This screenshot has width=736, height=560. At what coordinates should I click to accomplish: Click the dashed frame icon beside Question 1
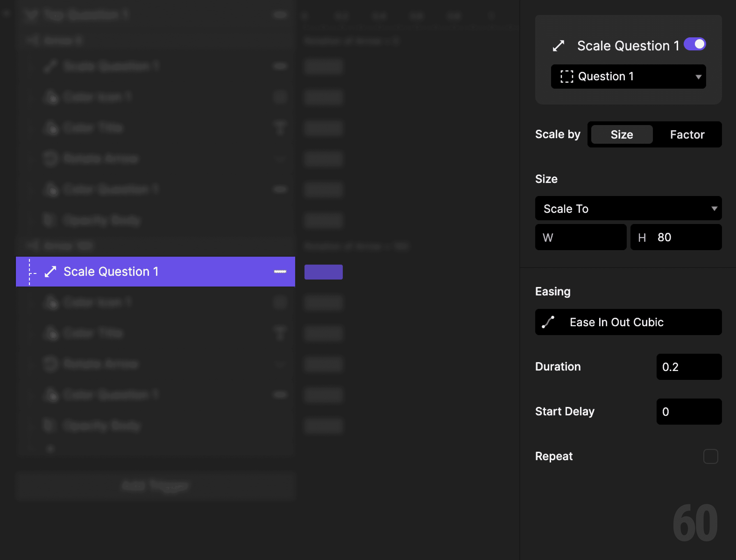tap(566, 76)
